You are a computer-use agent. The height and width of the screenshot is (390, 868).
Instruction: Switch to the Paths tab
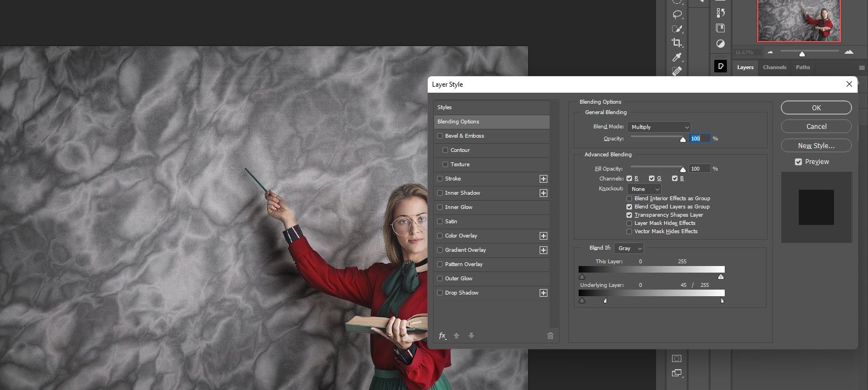803,67
